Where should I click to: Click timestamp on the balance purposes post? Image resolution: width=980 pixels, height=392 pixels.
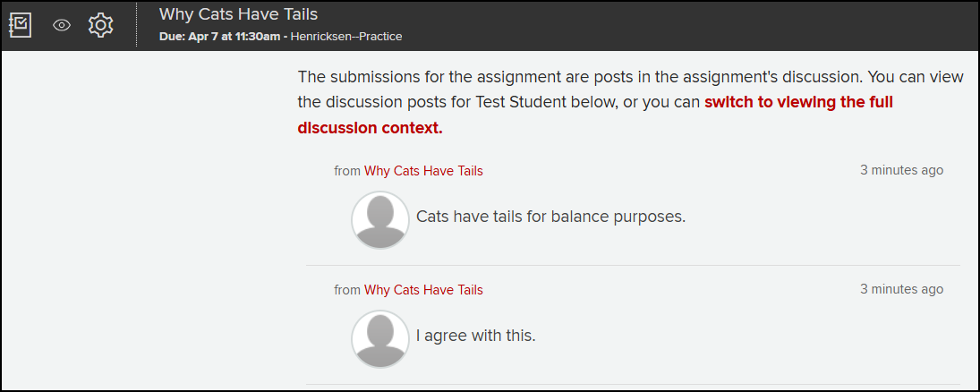pos(902,170)
